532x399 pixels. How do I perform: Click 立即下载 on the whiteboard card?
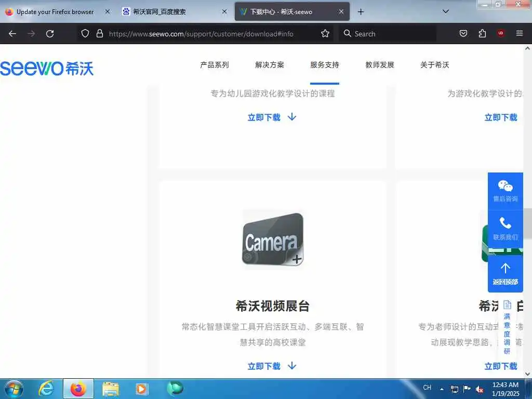tap(501, 366)
